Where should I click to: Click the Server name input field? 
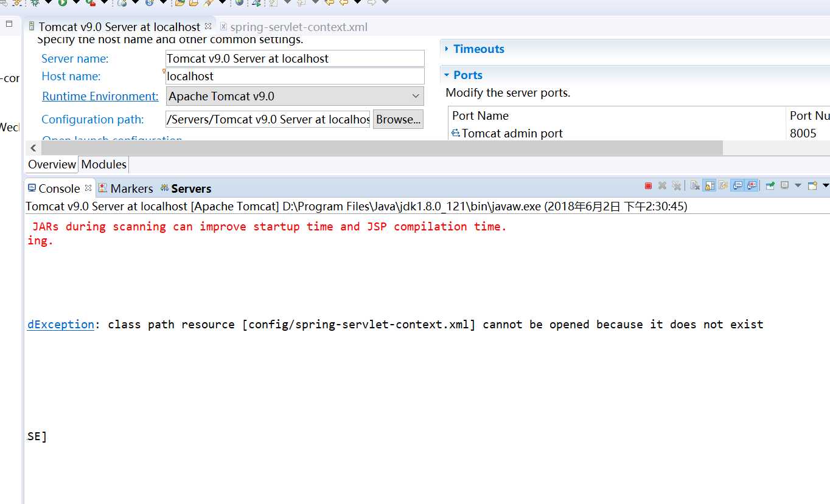click(295, 58)
